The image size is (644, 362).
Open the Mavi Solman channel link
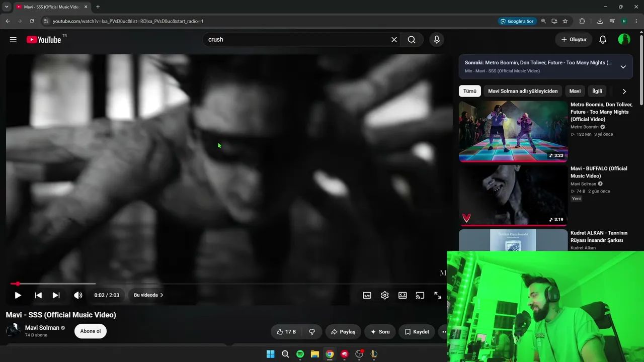point(42,328)
